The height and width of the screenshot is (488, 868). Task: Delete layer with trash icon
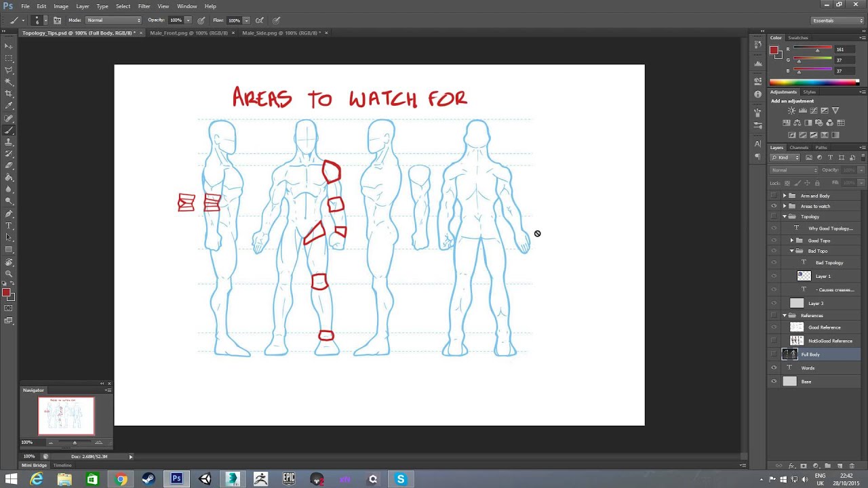coord(852,466)
